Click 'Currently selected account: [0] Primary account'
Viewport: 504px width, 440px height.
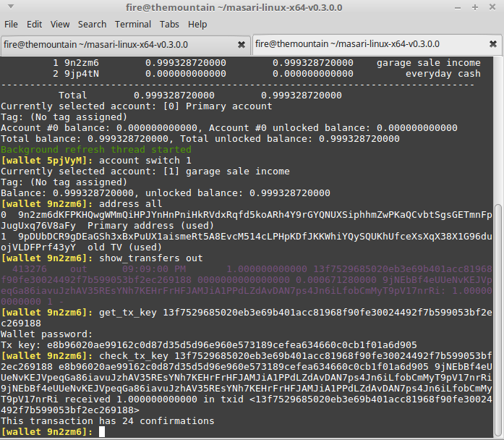(136, 106)
